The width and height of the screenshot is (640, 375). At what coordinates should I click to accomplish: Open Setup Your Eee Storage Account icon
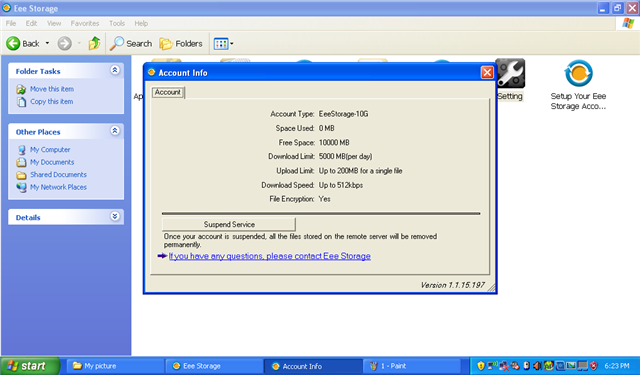pyautogui.click(x=578, y=73)
